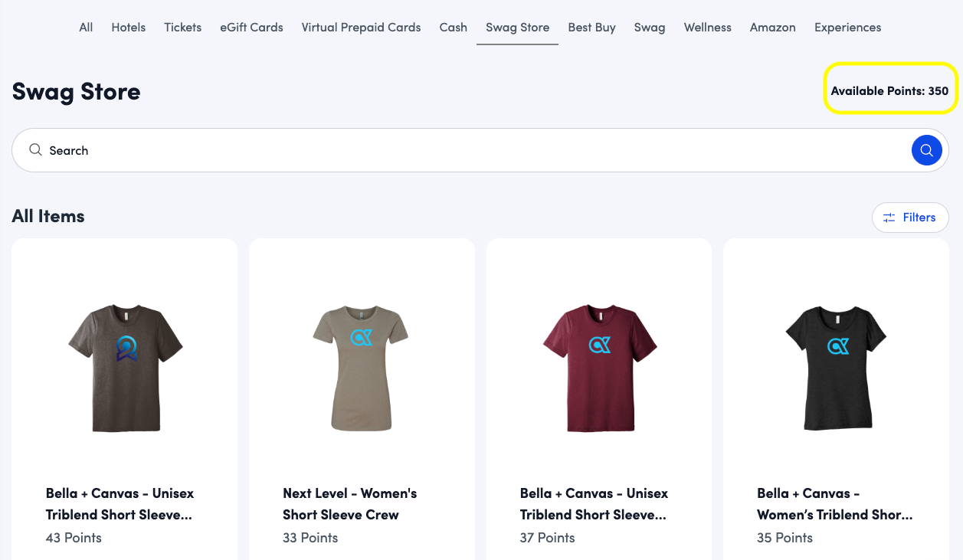Image resolution: width=963 pixels, height=560 pixels.
Task: Go to the Amazon tab
Action: [x=772, y=28]
